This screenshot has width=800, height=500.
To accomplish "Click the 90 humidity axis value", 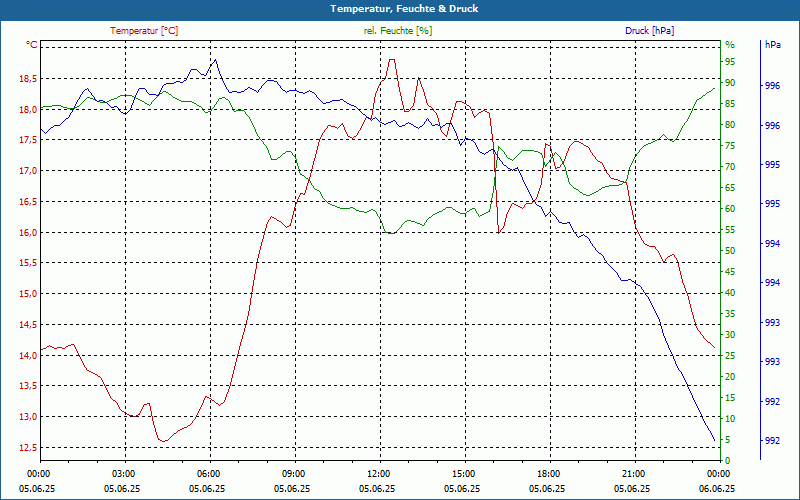I will [730, 83].
